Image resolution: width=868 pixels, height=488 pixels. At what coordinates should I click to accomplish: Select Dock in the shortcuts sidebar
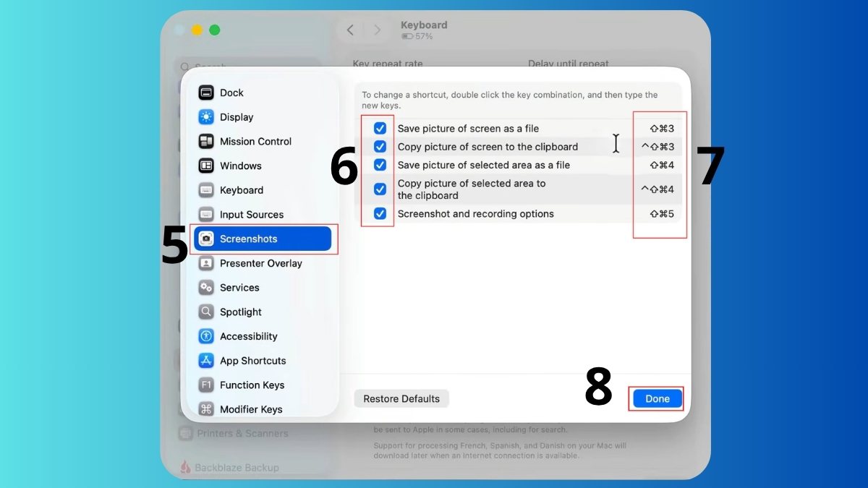[263, 93]
